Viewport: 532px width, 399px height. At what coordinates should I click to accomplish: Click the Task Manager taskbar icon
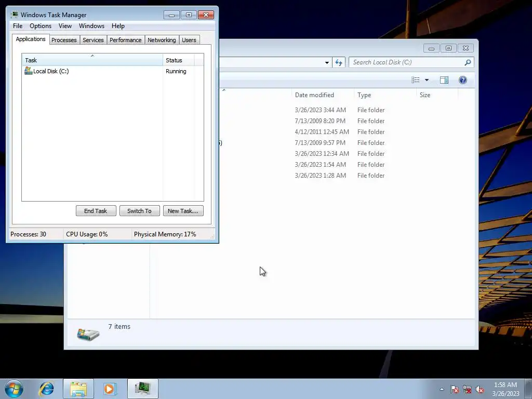tap(142, 389)
